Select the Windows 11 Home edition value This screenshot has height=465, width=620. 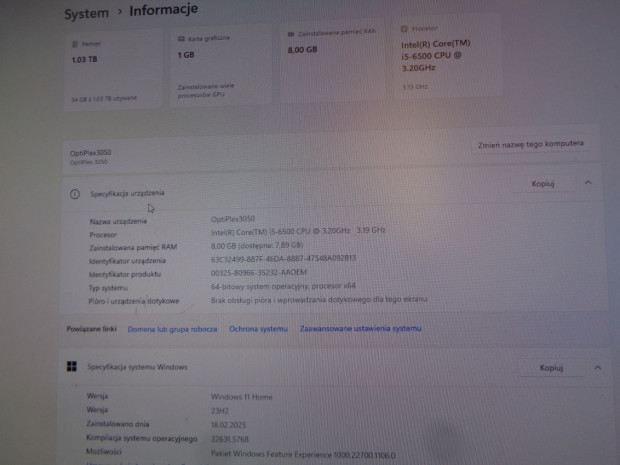tap(242, 397)
